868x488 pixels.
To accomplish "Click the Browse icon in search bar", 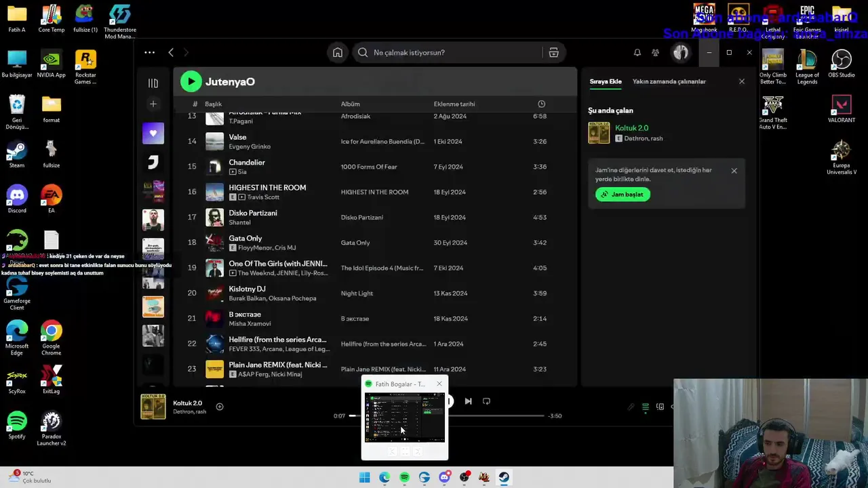I will 553,52.
